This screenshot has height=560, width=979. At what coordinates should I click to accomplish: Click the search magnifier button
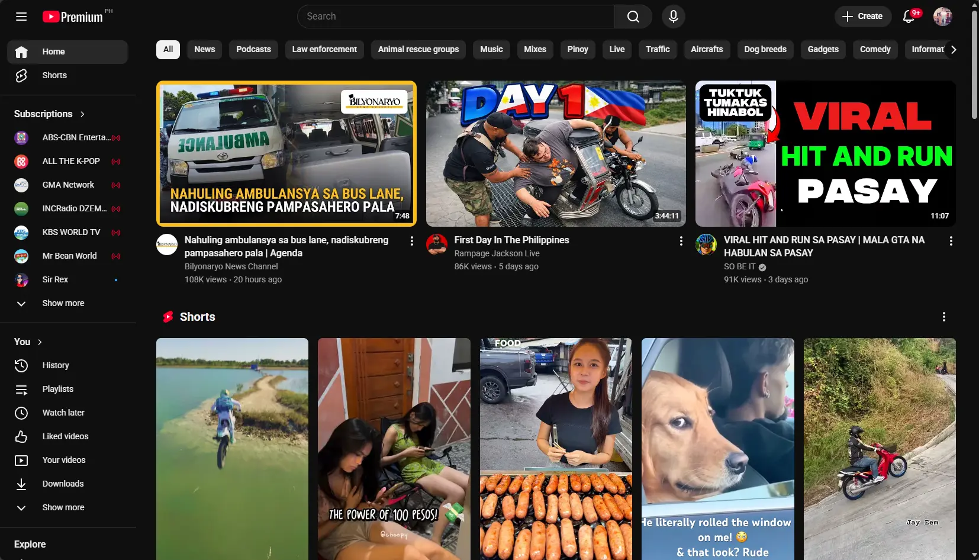coord(633,17)
